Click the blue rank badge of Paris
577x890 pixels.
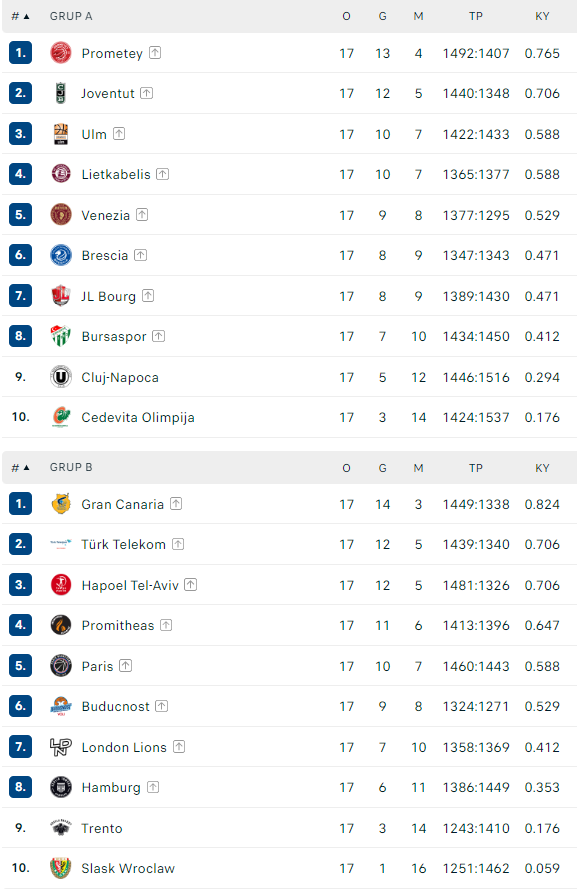[20, 665]
